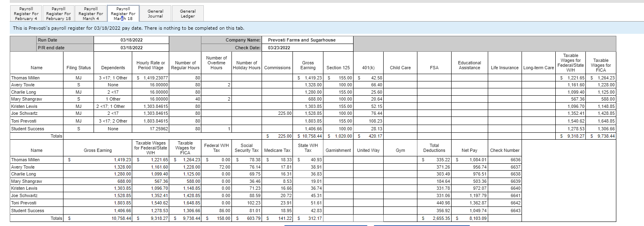644x226 pixels.
Task: Click the Garnishment column header
Action: (338, 150)
